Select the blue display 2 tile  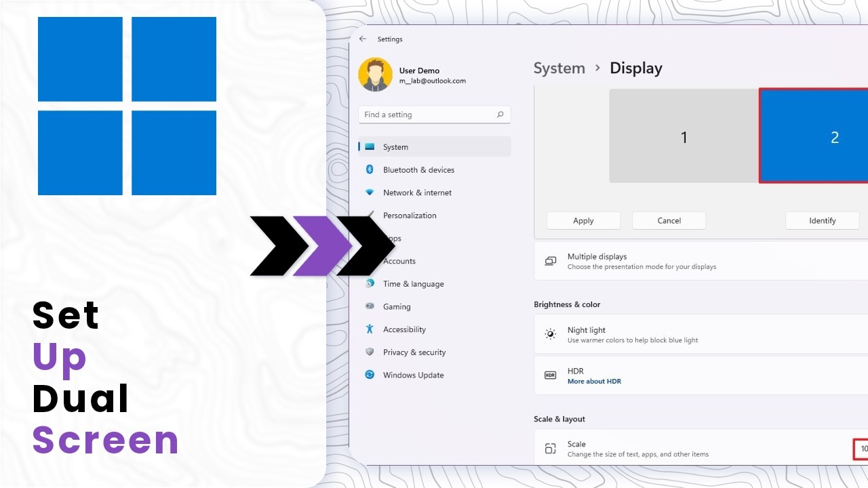point(814,136)
